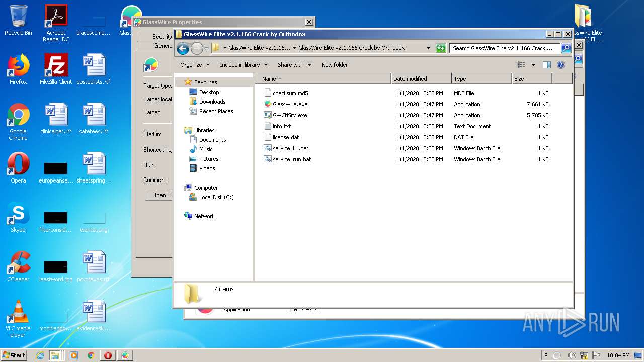This screenshot has width=644, height=362.
Task: Click the folder dropdown at address bar start
Action: 225,48
